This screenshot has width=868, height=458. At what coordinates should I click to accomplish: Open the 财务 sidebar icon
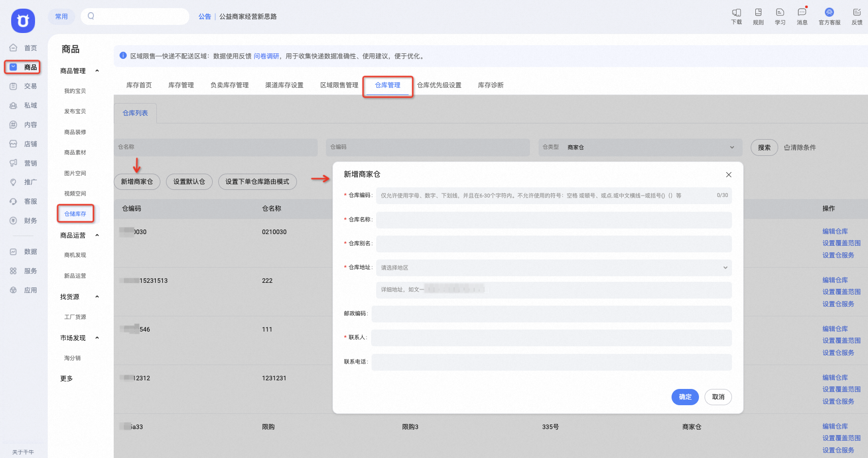[13, 220]
